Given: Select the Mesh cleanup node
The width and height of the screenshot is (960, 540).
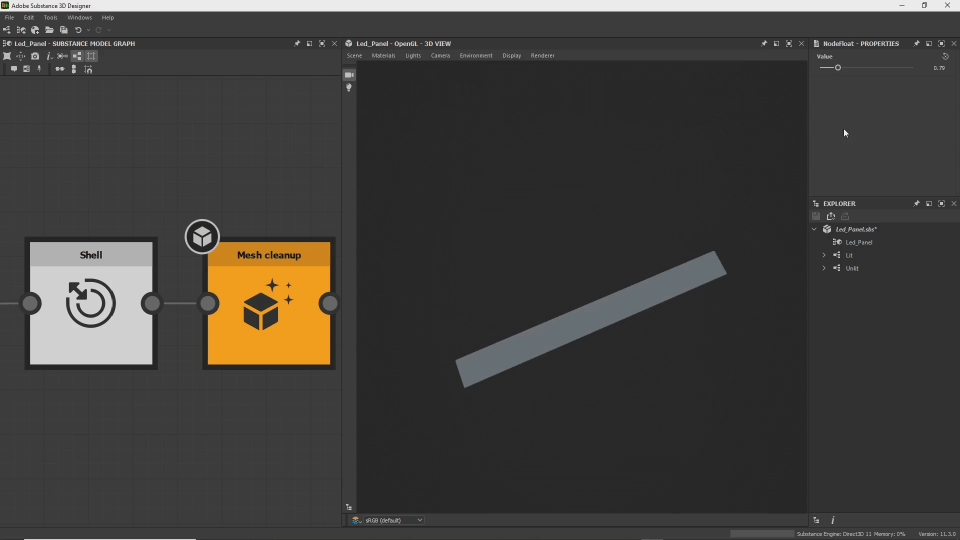Looking at the screenshot, I should [x=269, y=304].
